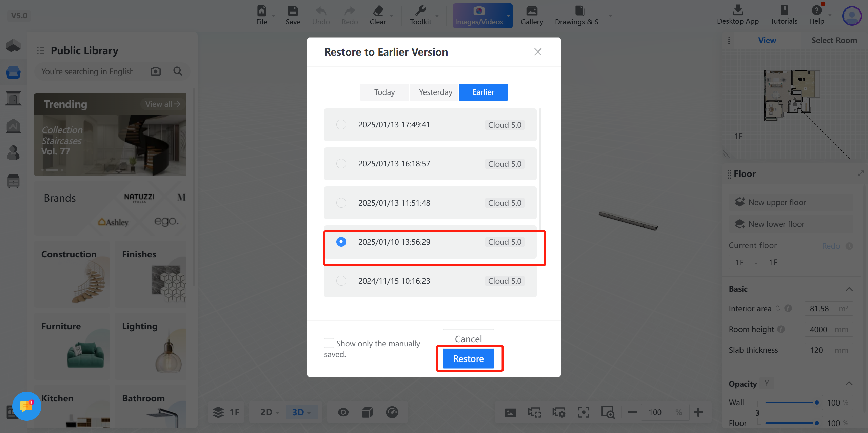
Task: Click the camera image-search icon
Action: [x=156, y=71]
